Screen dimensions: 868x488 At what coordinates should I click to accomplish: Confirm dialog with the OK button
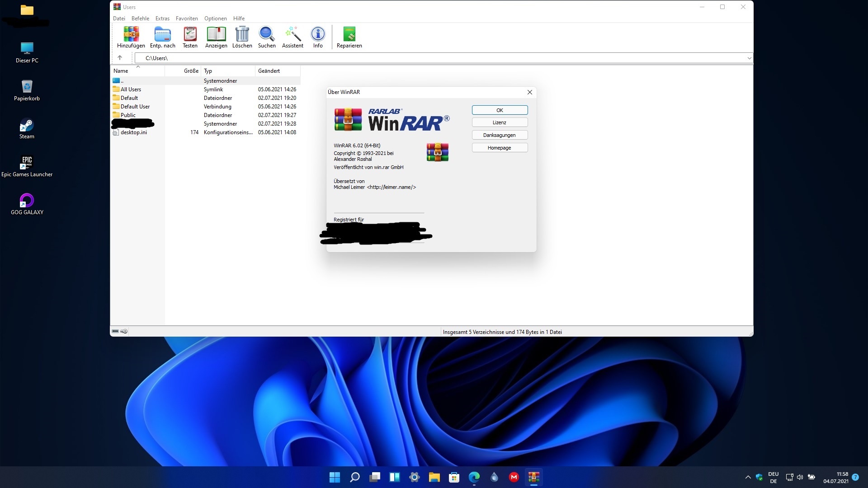pos(500,110)
